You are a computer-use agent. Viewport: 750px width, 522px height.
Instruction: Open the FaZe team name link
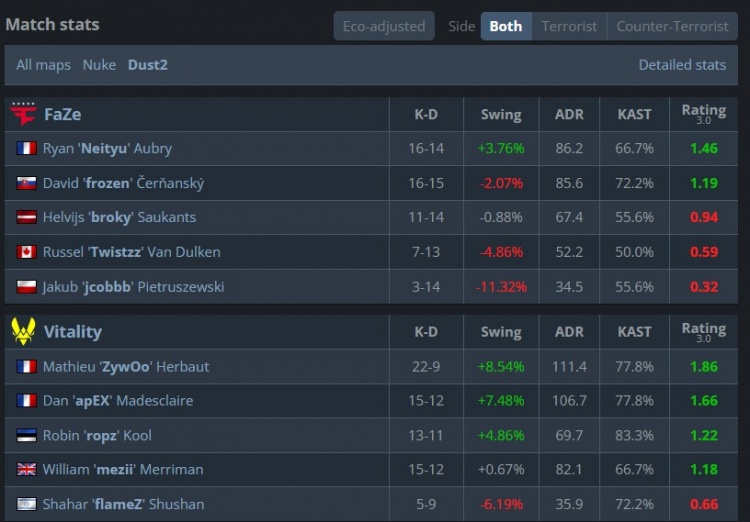click(x=63, y=114)
